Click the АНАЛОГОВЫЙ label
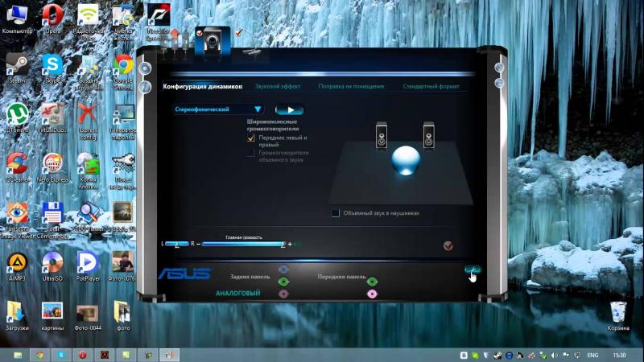The height and width of the screenshot is (362, 644). click(x=237, y=293)
